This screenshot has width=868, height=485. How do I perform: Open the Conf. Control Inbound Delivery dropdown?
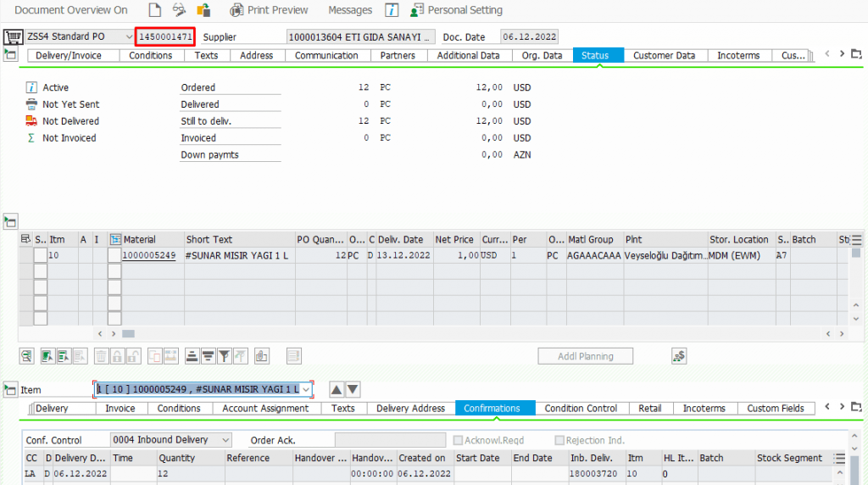click(x=225, y=440)
